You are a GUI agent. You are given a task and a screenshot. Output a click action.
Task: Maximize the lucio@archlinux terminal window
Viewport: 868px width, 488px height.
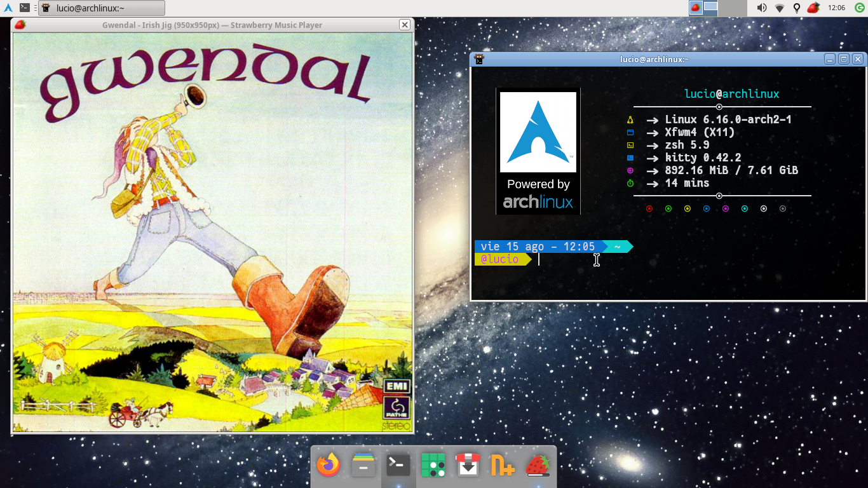[x=844, y=59]
